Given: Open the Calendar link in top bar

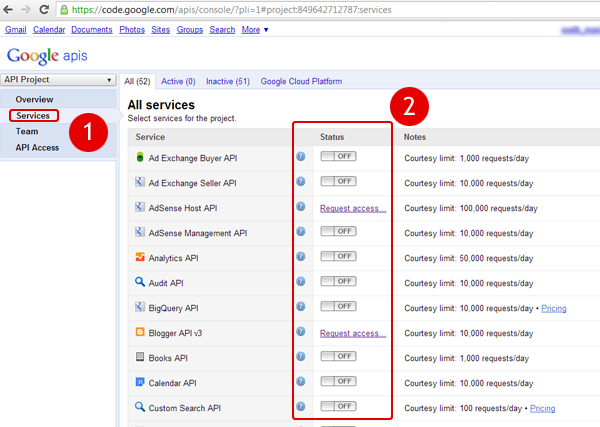Looking at the screenshot, I should point(49,30).
